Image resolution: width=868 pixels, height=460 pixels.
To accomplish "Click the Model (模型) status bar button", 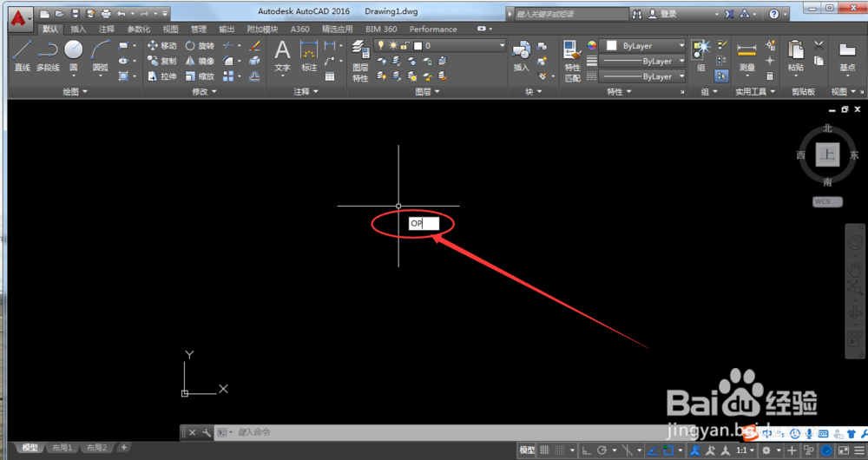I will click(x=528, y=450).
